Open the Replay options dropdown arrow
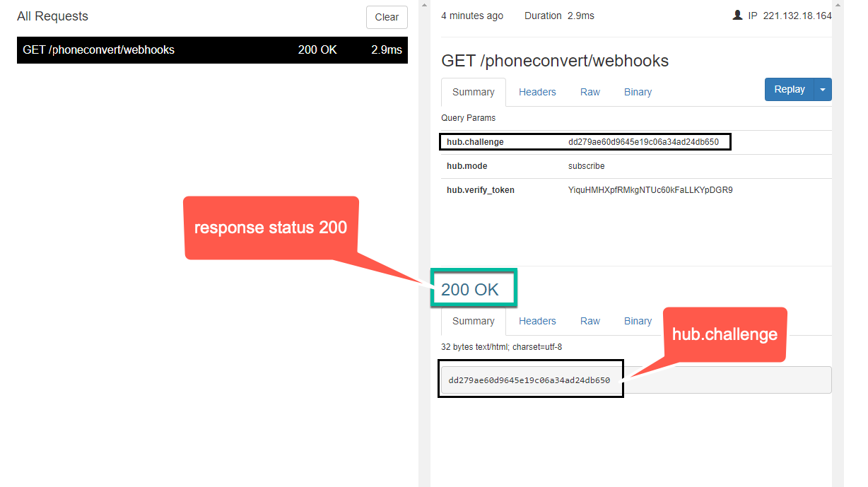Viewport: 868px width, 487px height. pos(822,89)
